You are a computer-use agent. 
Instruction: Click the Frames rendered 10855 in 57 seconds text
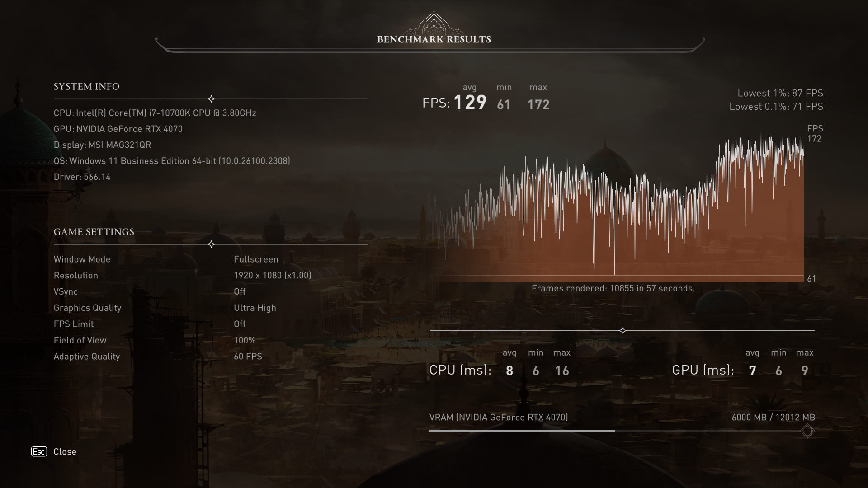click(x=613, y=289)
